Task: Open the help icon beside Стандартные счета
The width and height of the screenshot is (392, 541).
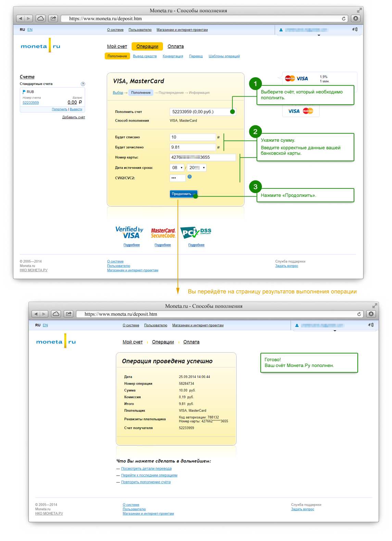Action: (x=83, y=84)
